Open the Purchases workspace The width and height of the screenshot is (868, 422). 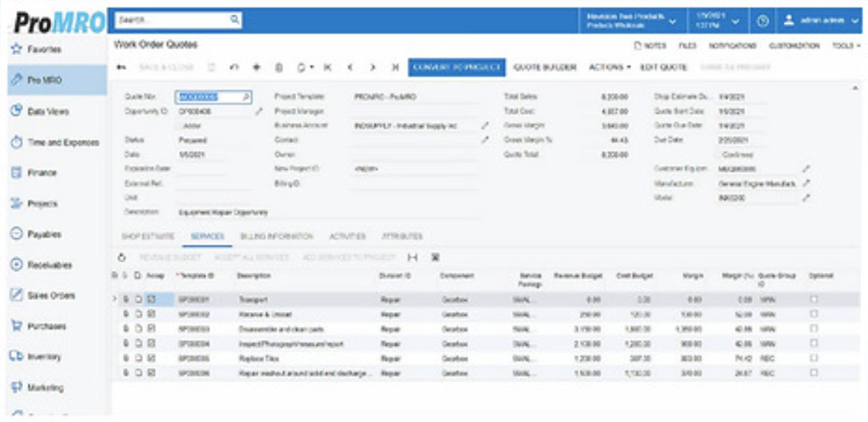[46, 326]
